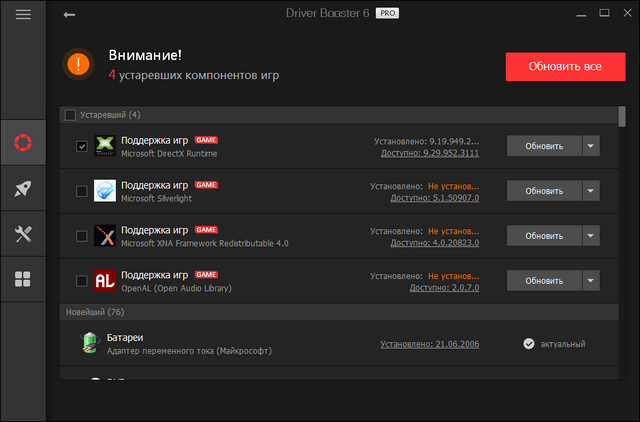Click the OpenAL red AL icon
The image size is (640, 422).
click(x=104, y=280)
